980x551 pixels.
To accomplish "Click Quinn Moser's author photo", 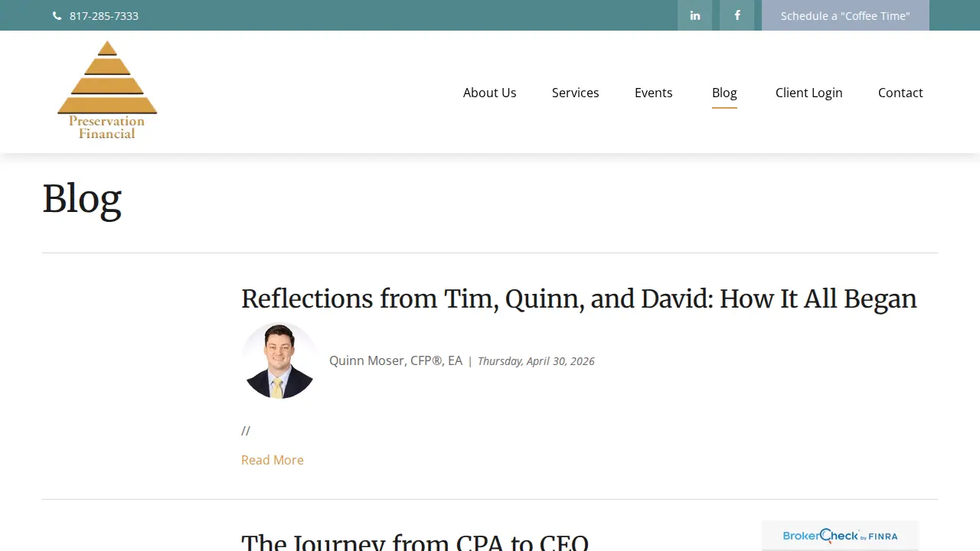I will 279,360.
